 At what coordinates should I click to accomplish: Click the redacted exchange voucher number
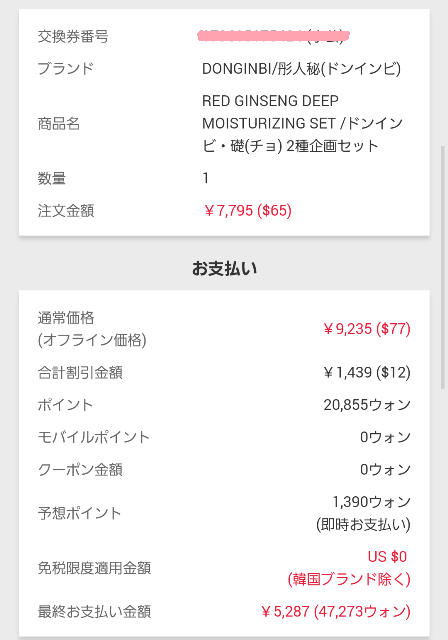pyautogui.click(x=273, y=36)
